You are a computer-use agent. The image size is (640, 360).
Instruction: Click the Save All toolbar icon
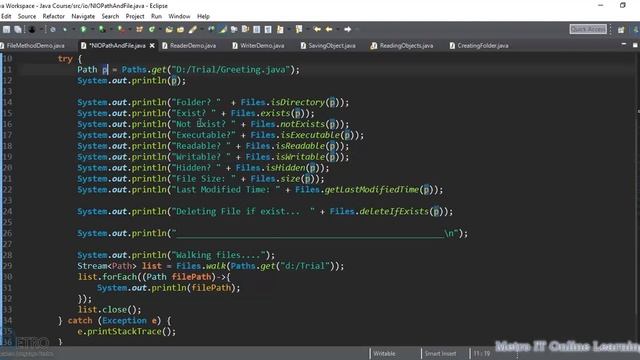coord(18,29)
